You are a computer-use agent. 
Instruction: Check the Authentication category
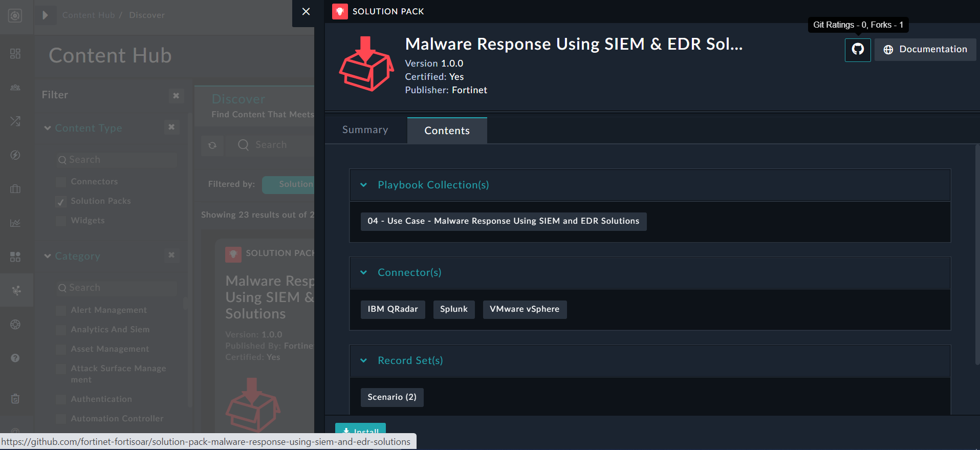click(61, 399)
